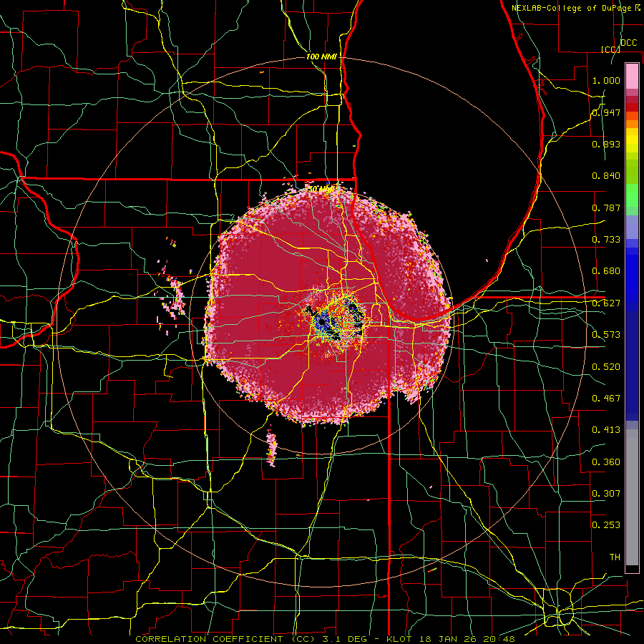Image resolution: width=644 pixels, height=644 pixels.
Task: Click the 0.573 legend value
Action: 606,335
